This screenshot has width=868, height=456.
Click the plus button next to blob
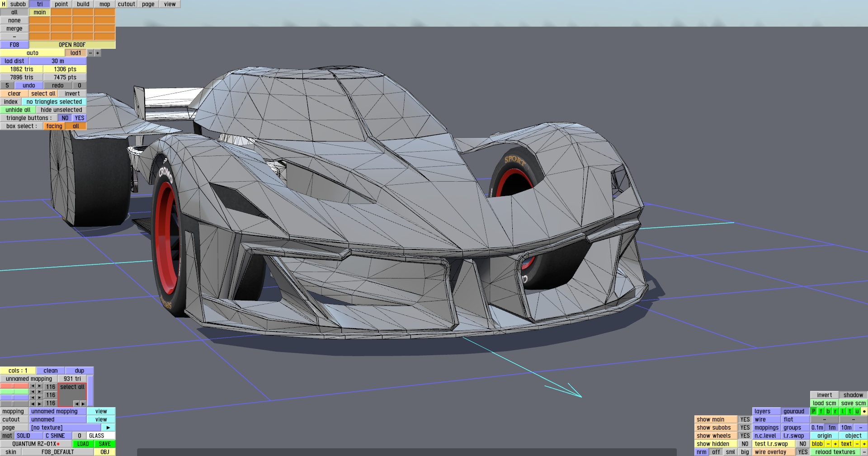[835, 444]
